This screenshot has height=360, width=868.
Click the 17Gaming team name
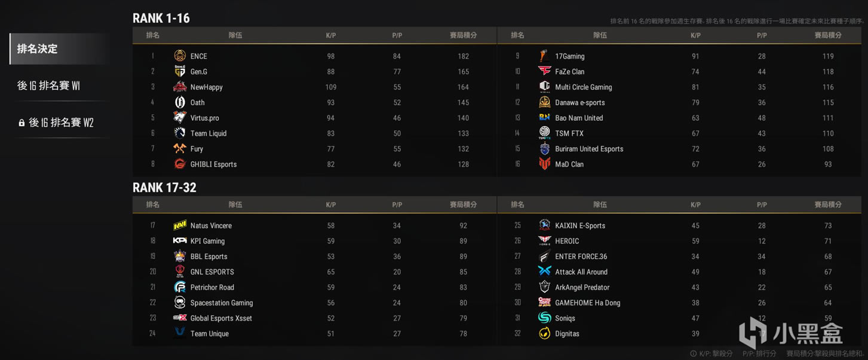(x=570, y=56)
